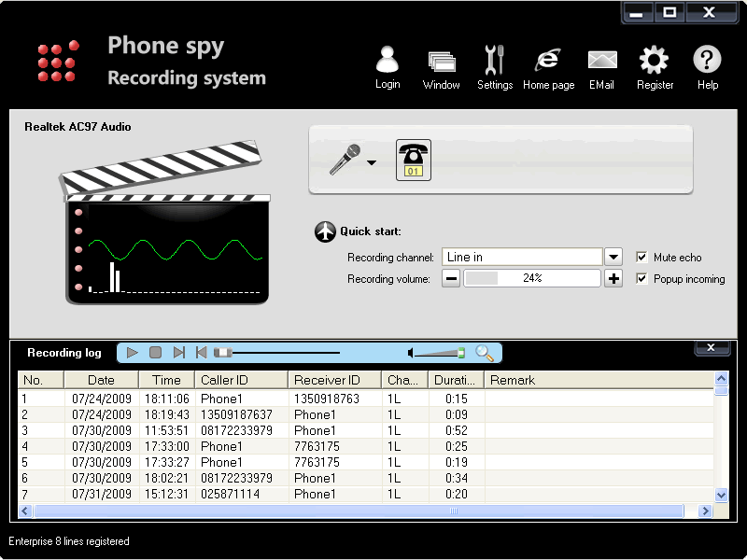Open the Recording channel dropdown
This screenshot has width=747, height=560.
pos(613,256)
